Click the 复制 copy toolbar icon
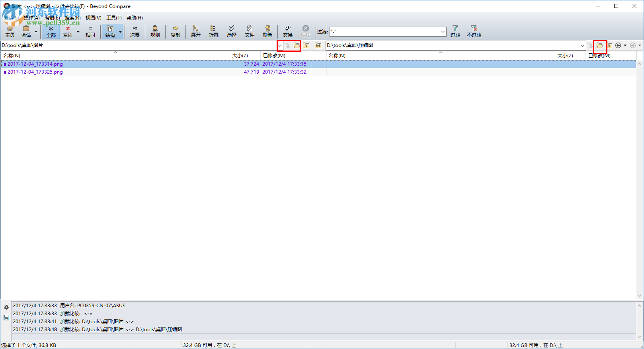 point(176,31)
